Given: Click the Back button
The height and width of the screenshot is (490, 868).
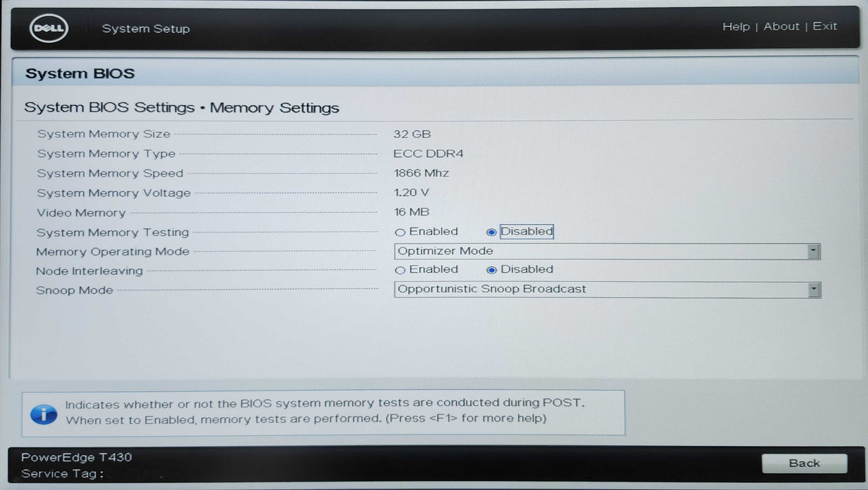Looking at the screenshot, I should (804, 463).
